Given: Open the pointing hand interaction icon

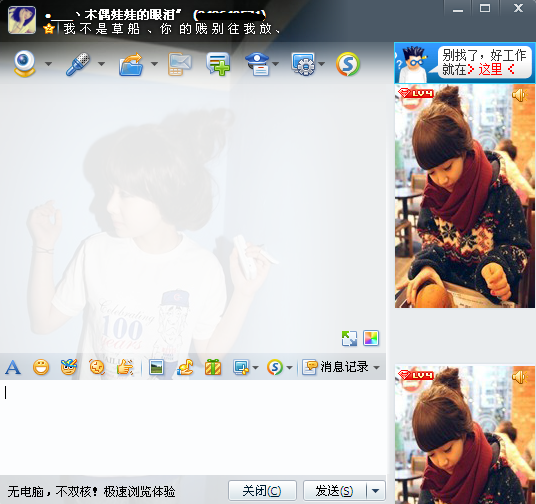Looking at the screenshot, I should click(x=125, y=368).
